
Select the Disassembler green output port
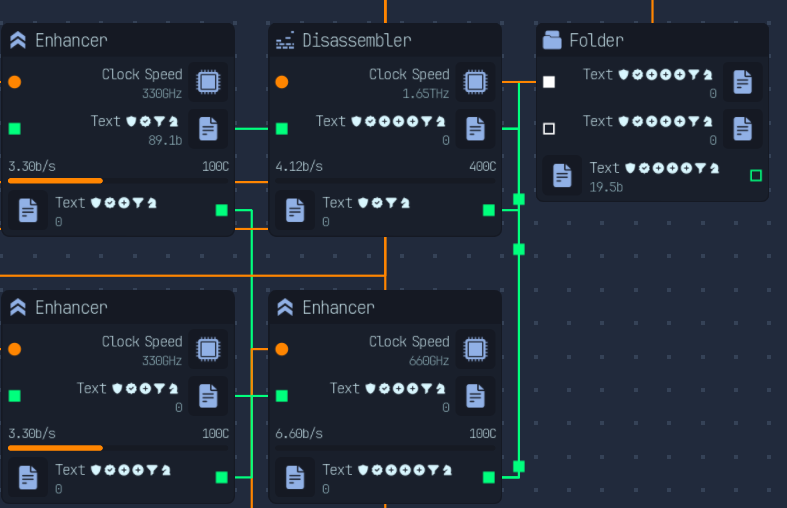(x=489, y=210)
